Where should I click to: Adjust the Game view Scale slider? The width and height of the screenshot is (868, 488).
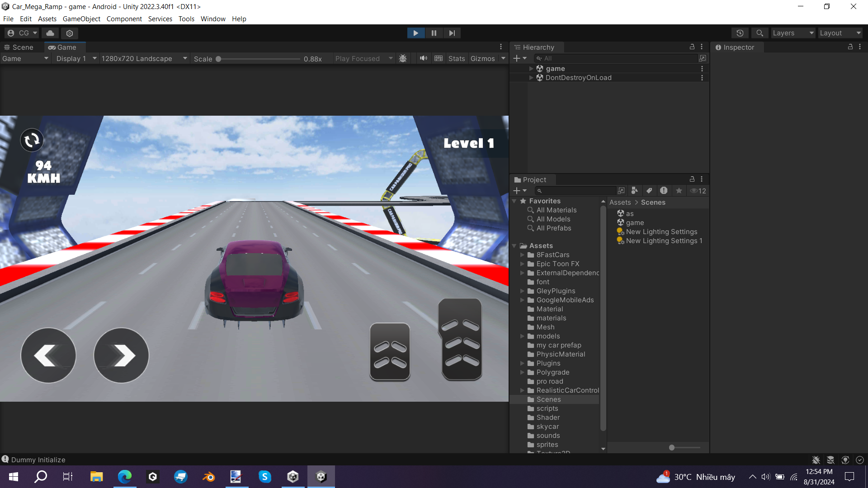259,59
